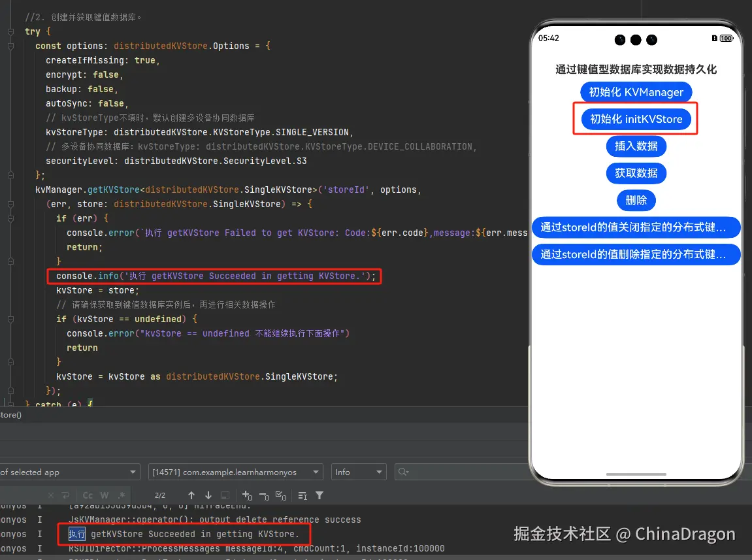The image size is (752, 560).
Task: Click the RSUIDirector::ProcessMessages log entry
Action: (x=256, y=548)
